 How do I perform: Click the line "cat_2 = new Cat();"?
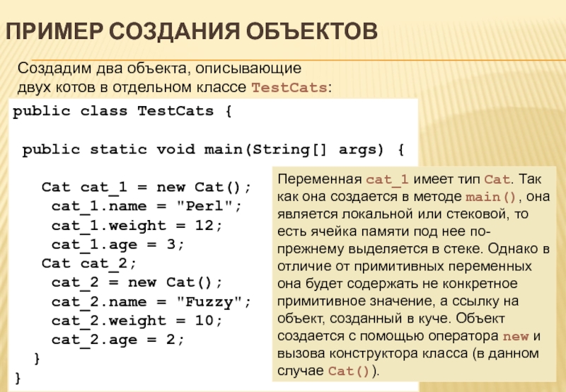pyautogui.click(x=137, y=283)
